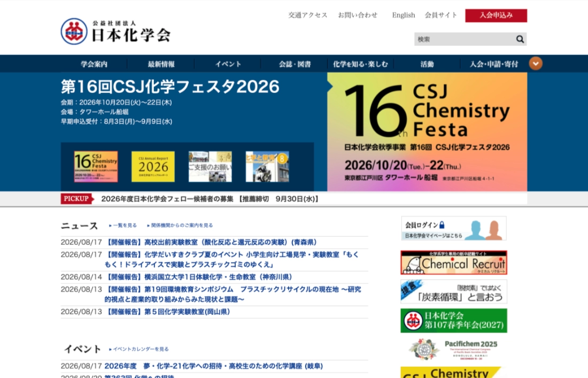
Task: Focus the 検索 search field
Action: (x=464, y=39)
